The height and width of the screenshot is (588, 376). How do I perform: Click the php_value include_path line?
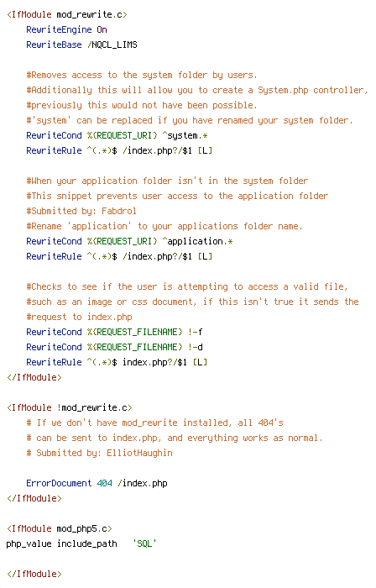81,543
